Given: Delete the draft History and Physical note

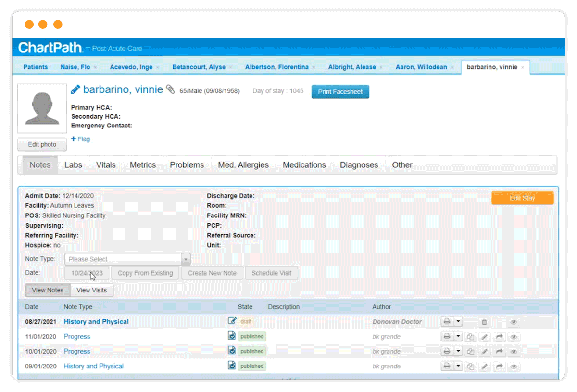Looking at the screenshot, I should (484, 322).
